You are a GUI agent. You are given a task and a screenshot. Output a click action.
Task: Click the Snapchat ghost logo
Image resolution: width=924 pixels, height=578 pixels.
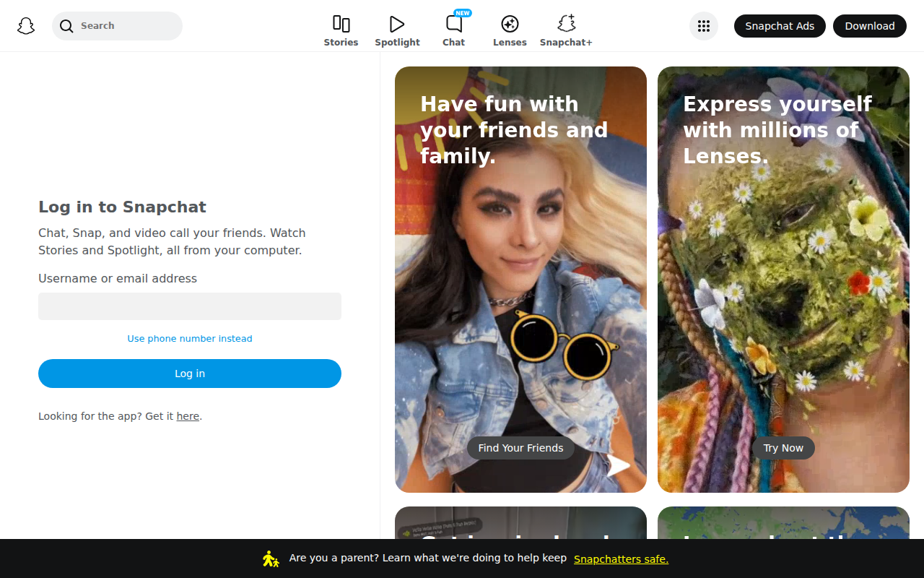pos(26,26)
